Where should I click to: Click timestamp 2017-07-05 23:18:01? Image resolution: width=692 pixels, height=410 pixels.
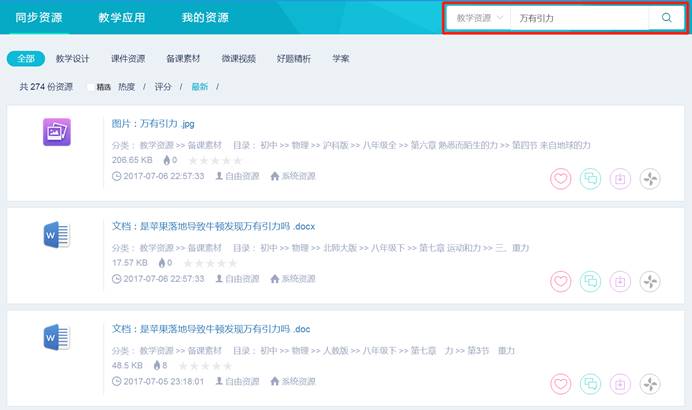point(164,382)
